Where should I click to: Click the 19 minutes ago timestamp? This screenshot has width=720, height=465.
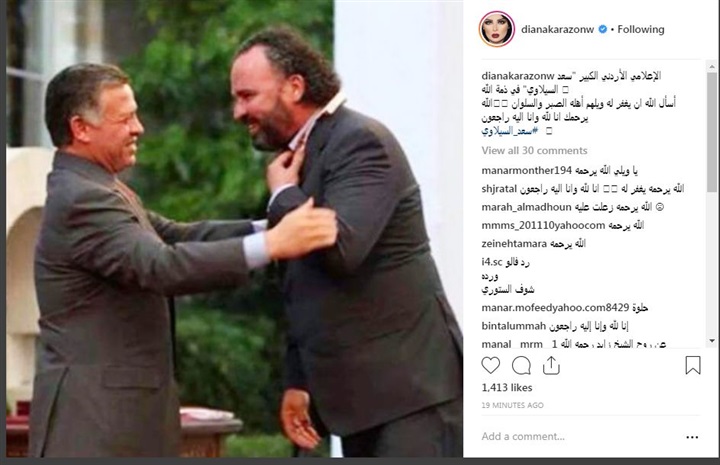[512, 405]
